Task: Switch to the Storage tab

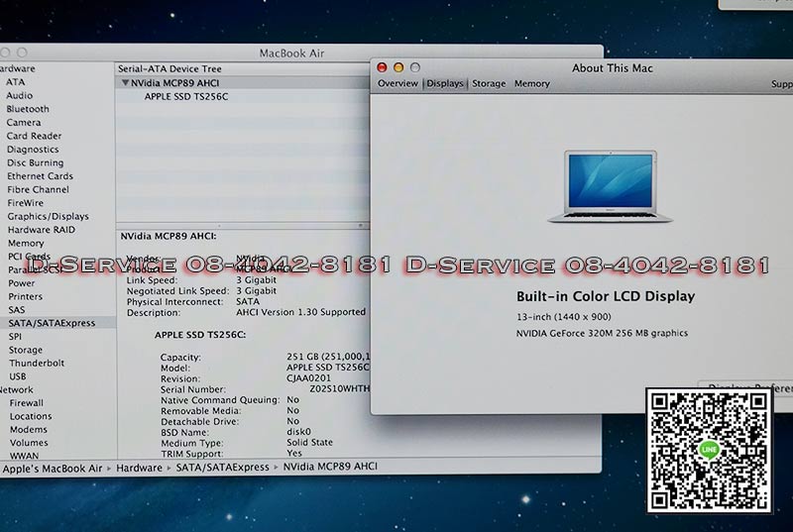Action: pos(489,84)
